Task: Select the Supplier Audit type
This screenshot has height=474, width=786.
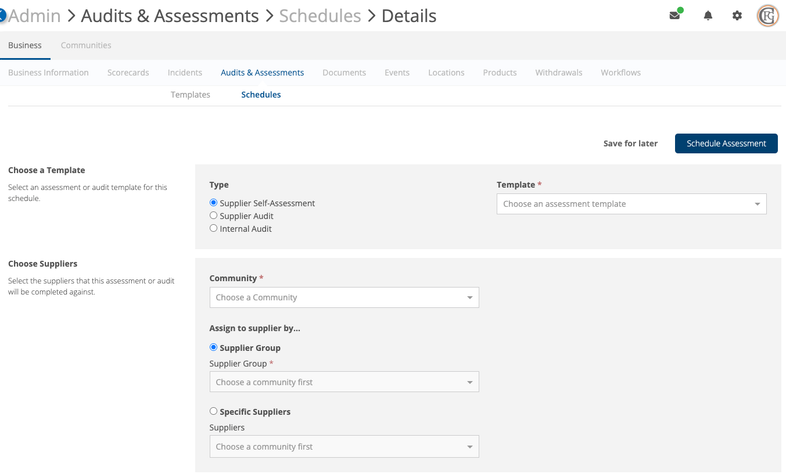Action: click(x=214, y=216)
